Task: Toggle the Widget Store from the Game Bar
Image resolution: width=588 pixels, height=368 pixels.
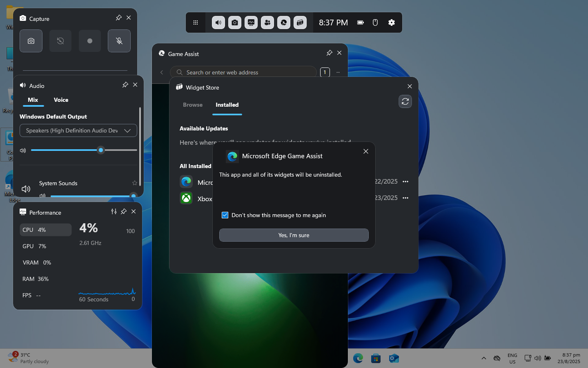Action: [x=300, y=22]
